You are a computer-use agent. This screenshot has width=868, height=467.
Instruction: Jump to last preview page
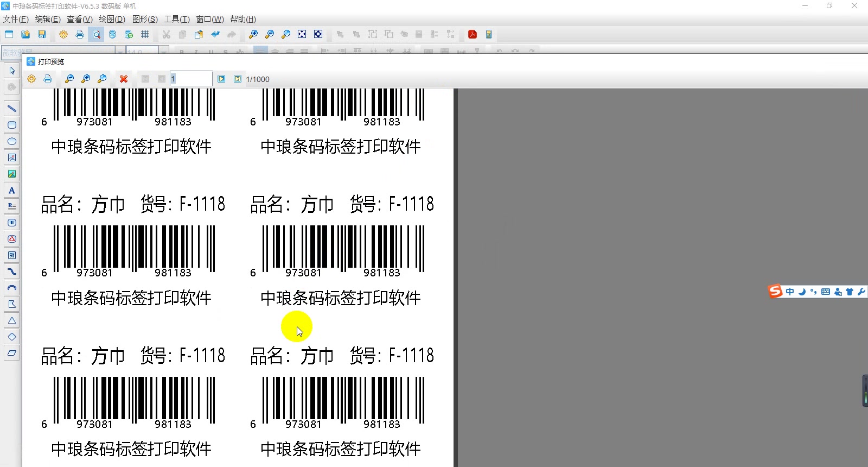(x=238, y=79)
